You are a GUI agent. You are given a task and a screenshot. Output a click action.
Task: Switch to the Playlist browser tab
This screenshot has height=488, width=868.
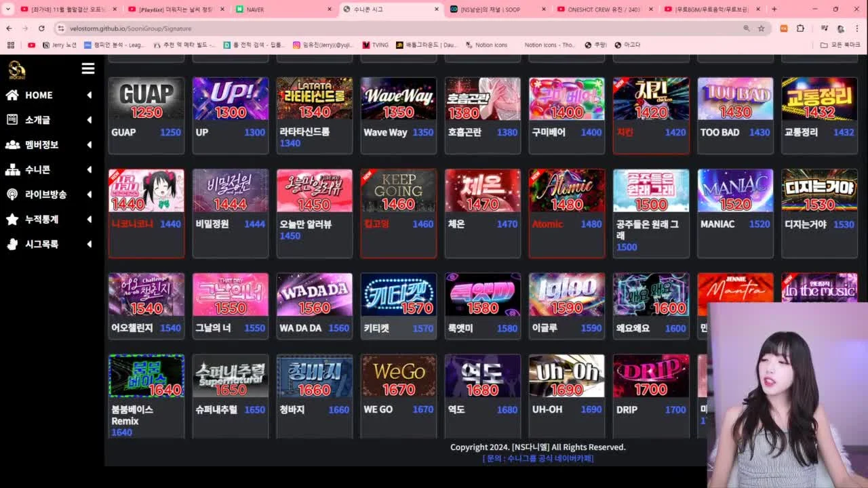(x=178, y=9)
